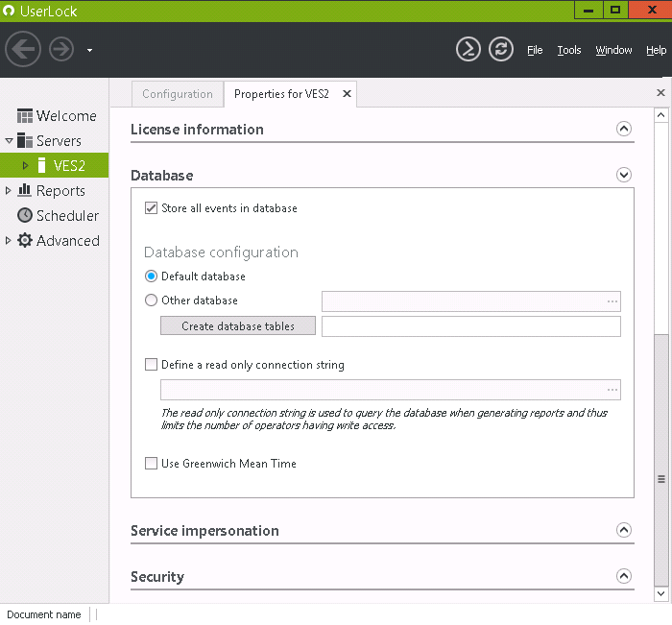Click ellipsis button in Other database field
Screen dimensions: 672x625
(x=612, y=301)
